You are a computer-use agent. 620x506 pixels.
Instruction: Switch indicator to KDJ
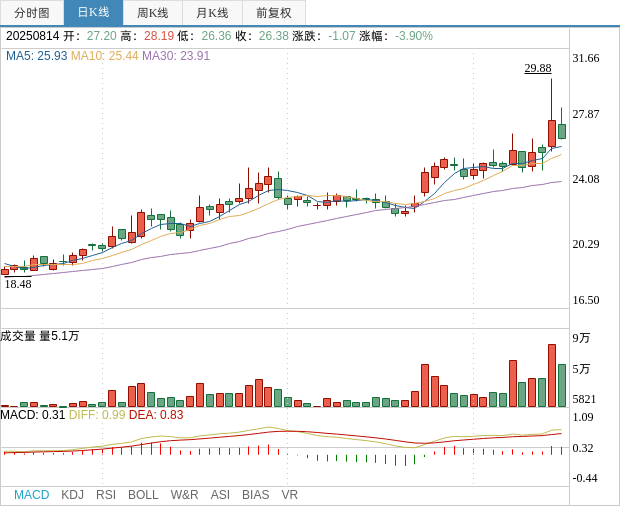(72, 495)
